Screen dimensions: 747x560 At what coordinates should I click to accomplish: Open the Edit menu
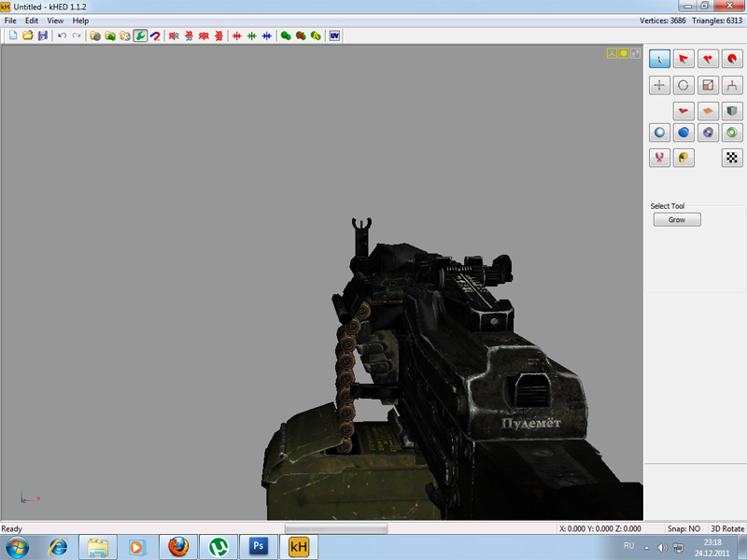point(32,21)
